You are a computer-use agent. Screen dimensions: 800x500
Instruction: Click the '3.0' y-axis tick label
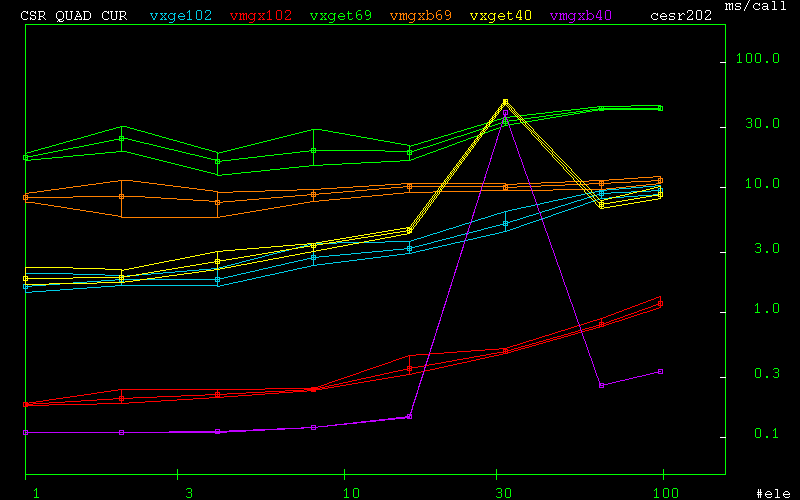[767, 248]
